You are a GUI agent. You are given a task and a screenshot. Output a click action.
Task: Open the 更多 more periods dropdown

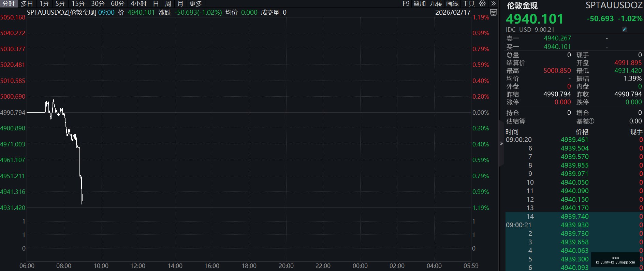(196, 4)
